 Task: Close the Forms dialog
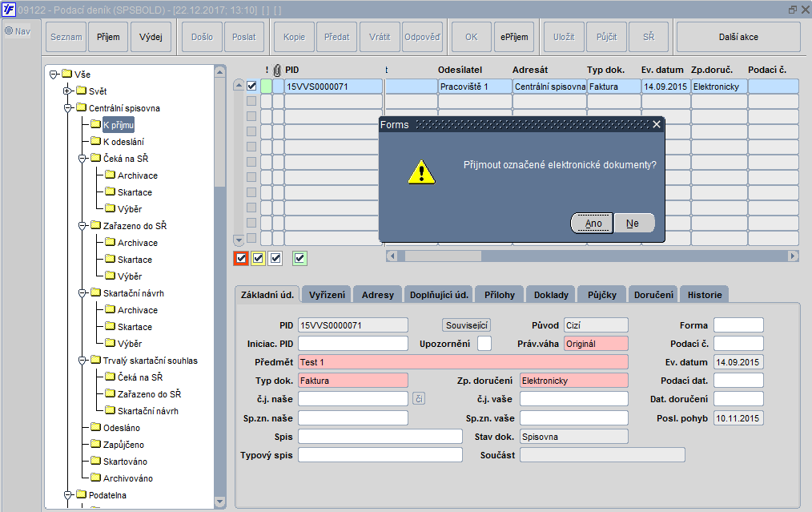[656, 124]
